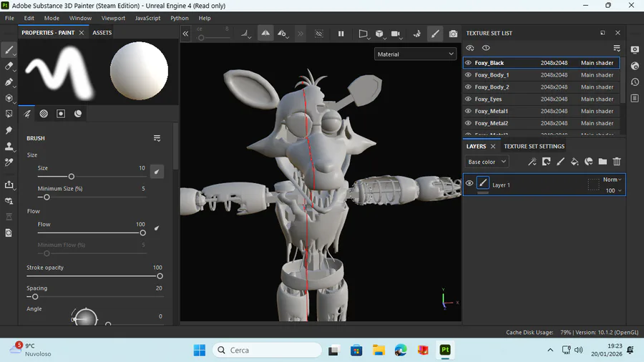Toggle visibility of Foxy_Eyes texture set
This screenshot has height=362, width=644.
click(469, 99)
